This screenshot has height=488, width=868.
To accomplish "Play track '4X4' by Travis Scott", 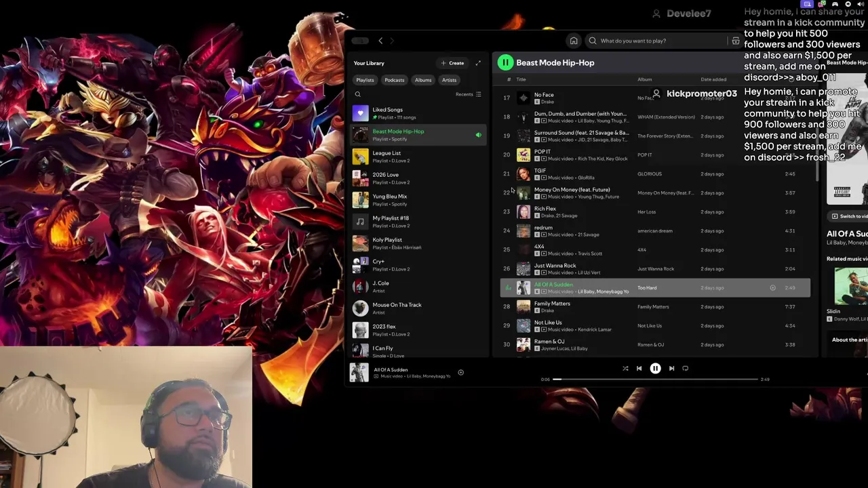I will tap(655, 249).
